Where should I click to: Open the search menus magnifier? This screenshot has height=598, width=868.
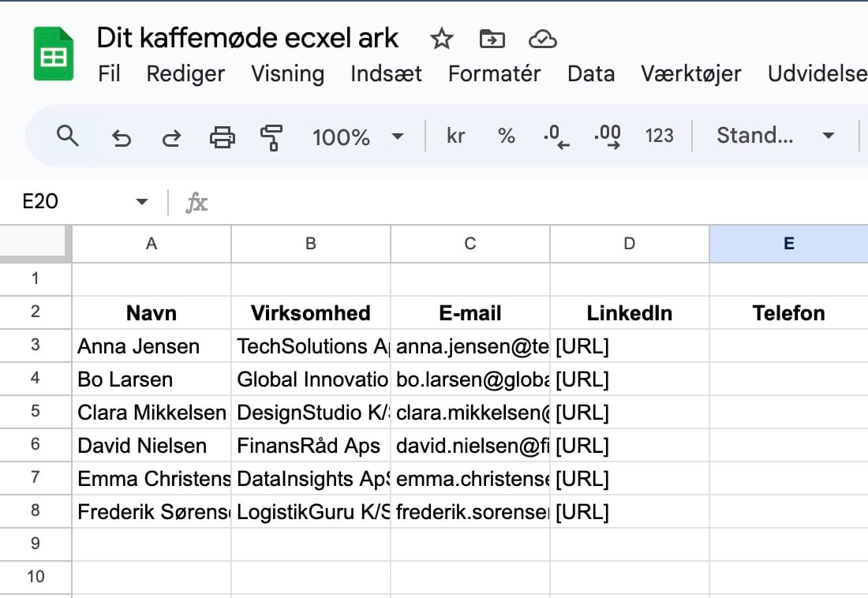[69, 136]
